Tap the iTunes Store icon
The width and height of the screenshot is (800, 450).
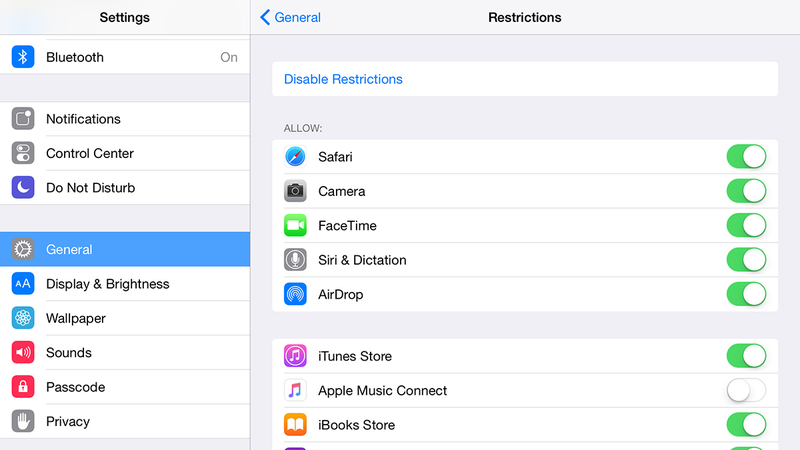coord(295,356)
